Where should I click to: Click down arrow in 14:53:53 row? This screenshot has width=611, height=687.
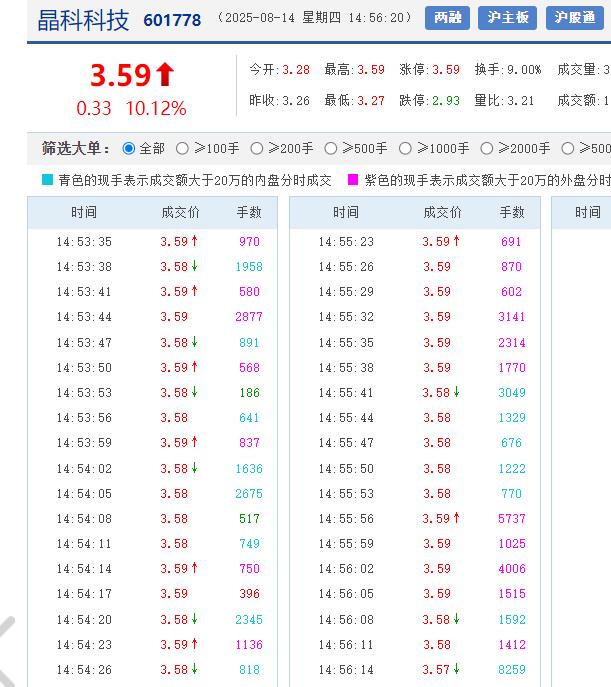tap(194, 391)
